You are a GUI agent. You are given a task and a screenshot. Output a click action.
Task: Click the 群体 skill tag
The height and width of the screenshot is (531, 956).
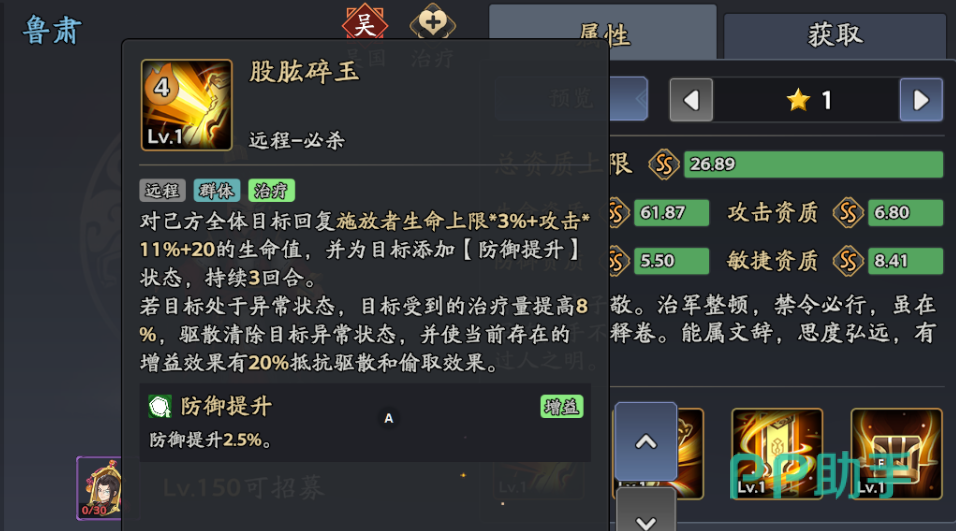216,191
